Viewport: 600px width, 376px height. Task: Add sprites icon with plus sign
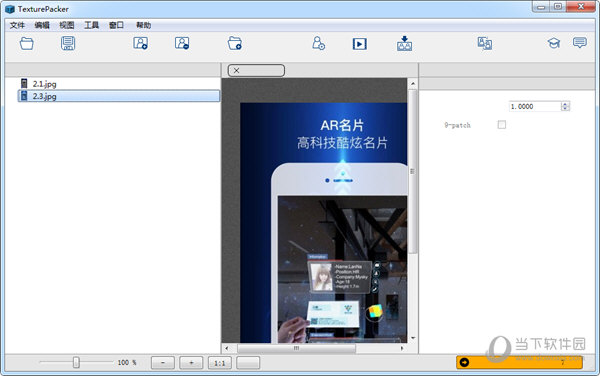(140, 43)
